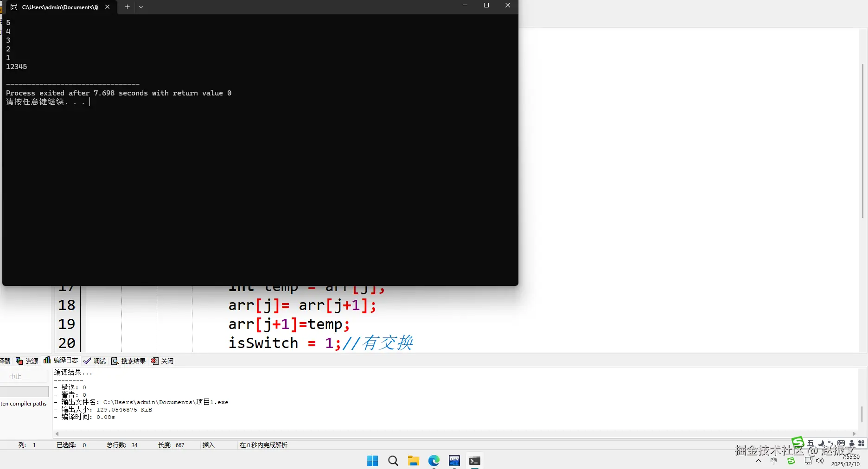Open File Explorer from the taskbar
The height and width of the screenshot is (469, 868).
point(413,461)
